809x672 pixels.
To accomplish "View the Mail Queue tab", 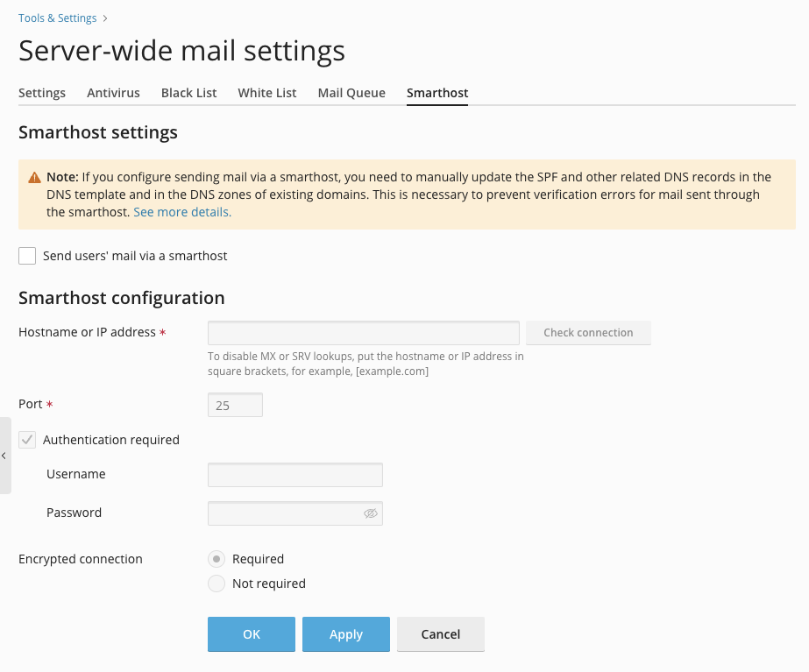I will click(351, 93).
